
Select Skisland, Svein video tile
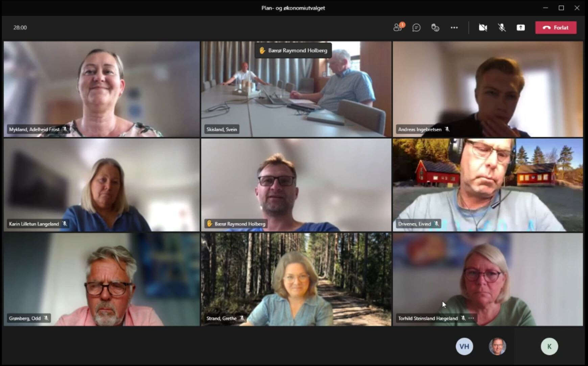pos(296,89)
